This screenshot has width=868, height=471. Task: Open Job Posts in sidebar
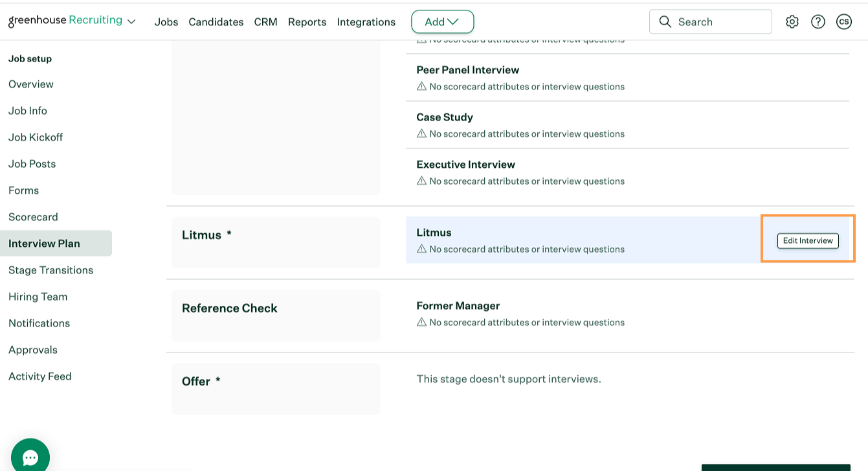[32, 164]
